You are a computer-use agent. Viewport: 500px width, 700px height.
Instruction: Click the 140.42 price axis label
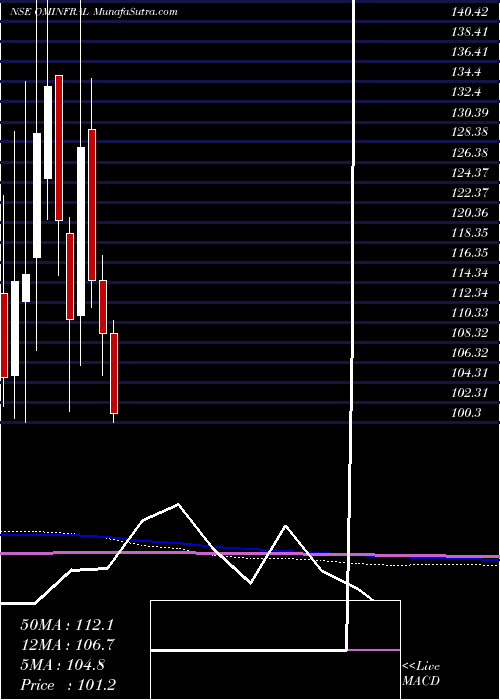[x=469, y=12]
